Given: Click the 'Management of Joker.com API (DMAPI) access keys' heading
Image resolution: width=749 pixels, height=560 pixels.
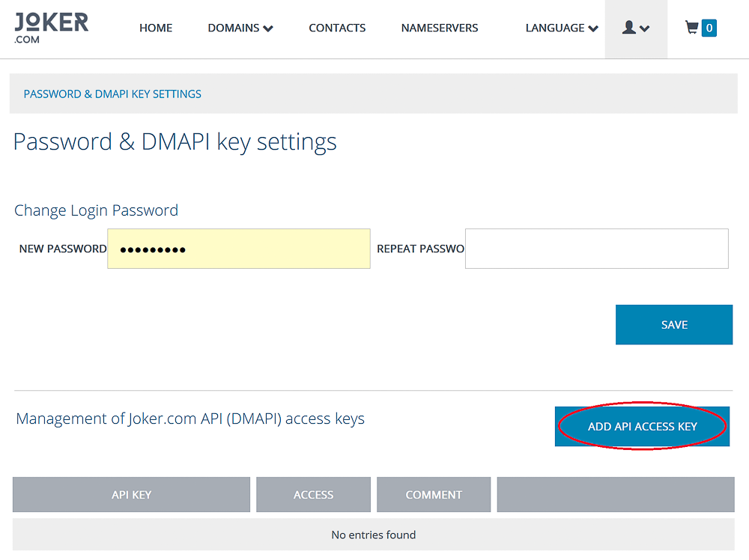Looking at the screenshot, I should 190,419.
